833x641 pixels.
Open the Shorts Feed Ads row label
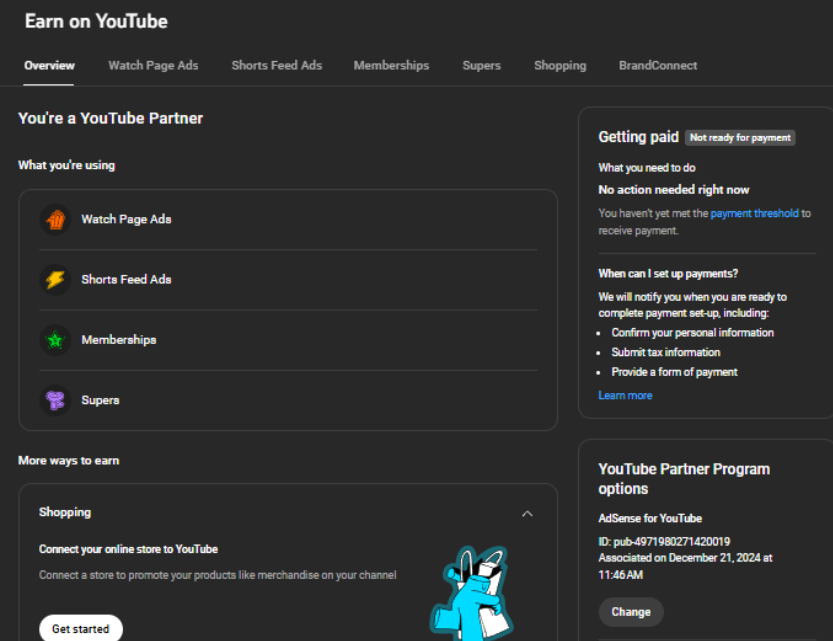click(x=126, y=279)
